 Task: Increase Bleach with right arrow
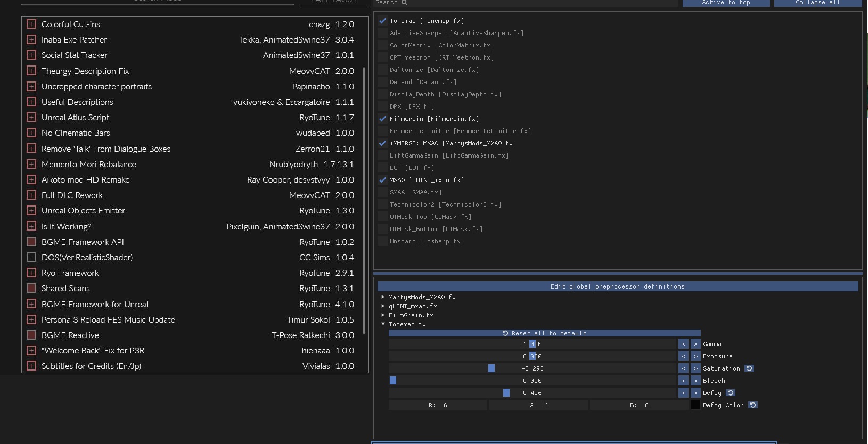(x=695, y=381)
